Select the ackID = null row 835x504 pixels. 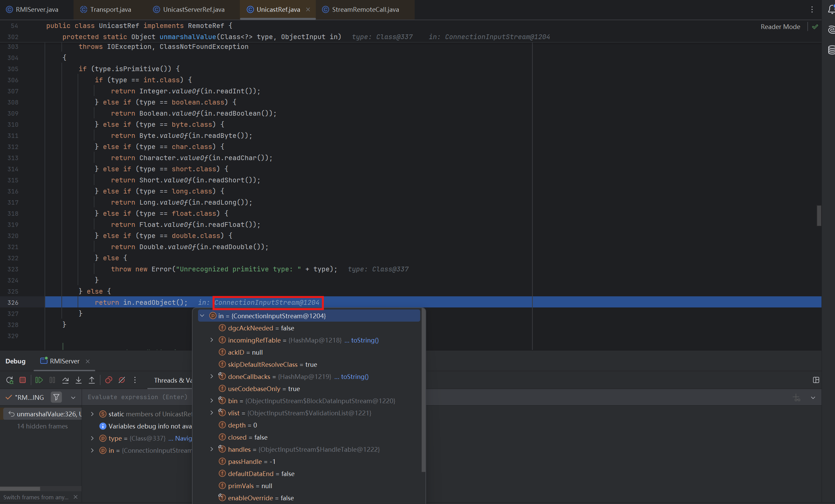(309, 352)
